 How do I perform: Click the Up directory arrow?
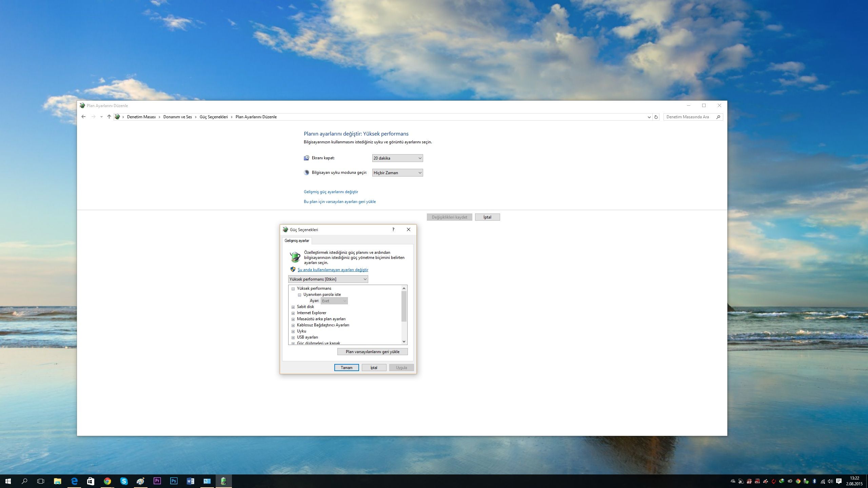(109, 117)
